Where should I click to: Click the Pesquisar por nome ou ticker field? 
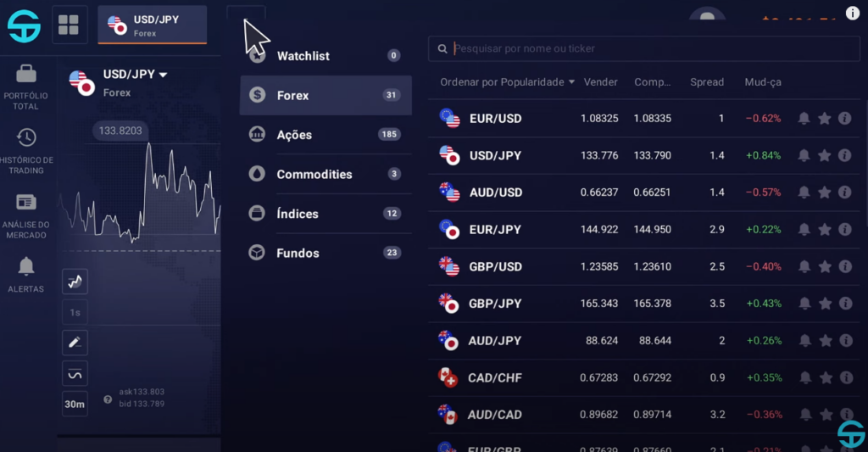644,48
